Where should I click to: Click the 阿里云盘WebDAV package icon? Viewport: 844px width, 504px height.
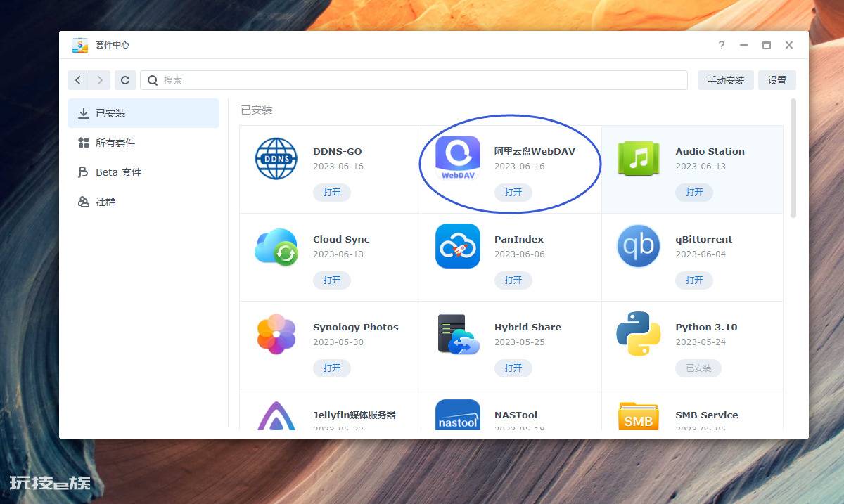(457, 158)
